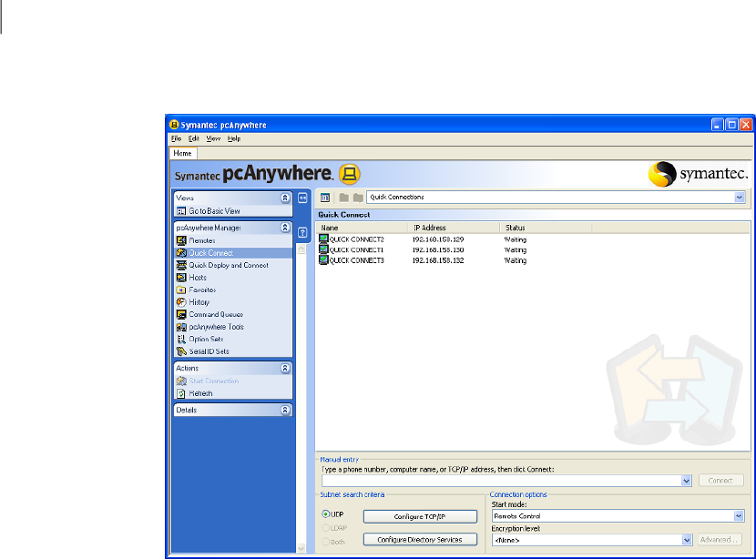Click the QUICK CONNECT3 computer icon

pos(323,260)
